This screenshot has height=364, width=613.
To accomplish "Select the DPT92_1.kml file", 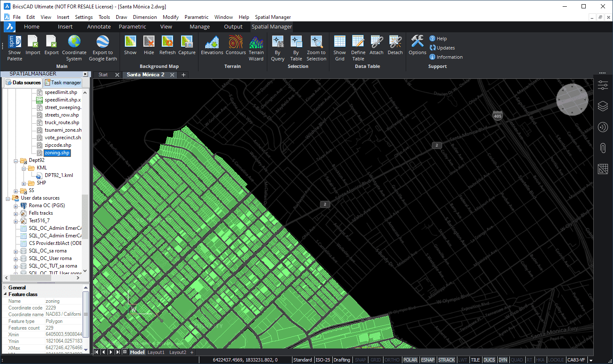I will [59, 175].
